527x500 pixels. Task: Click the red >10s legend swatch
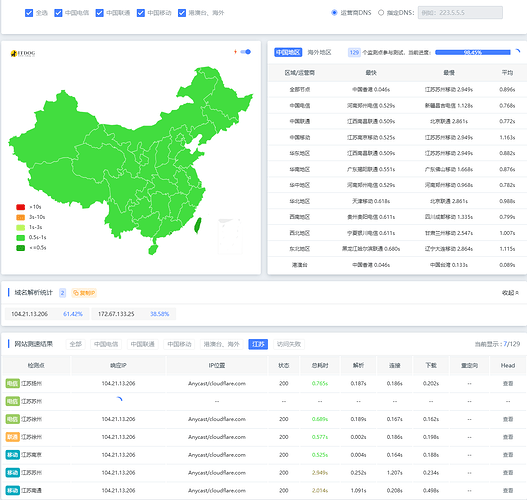[x=21, y=207]
